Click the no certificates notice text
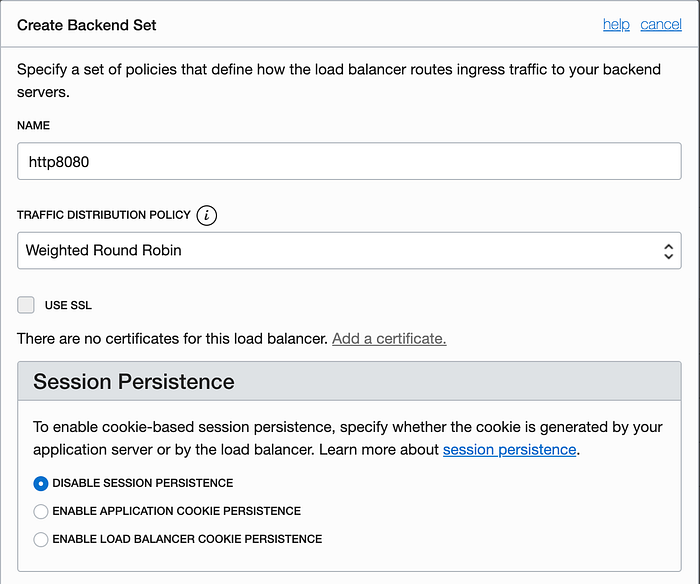The height and width of the screenshot is (584, 700). click(x=172, y=339)
